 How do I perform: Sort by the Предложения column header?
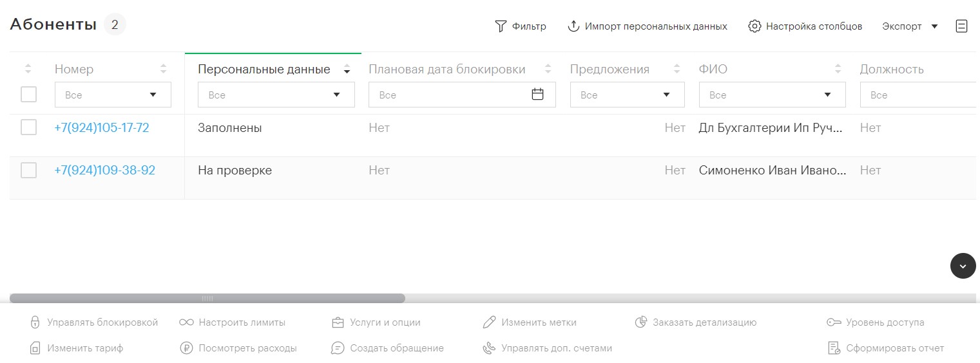click(610, 70)
